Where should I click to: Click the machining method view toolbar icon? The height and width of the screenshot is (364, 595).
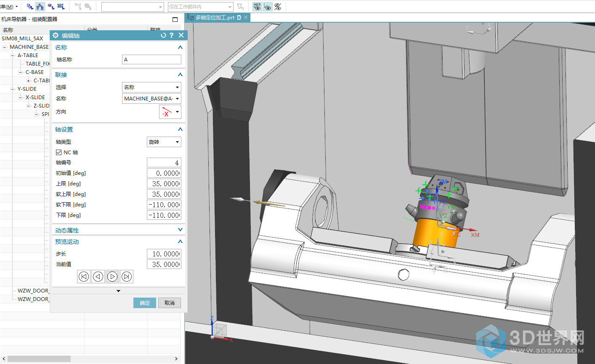coord(61,6)
